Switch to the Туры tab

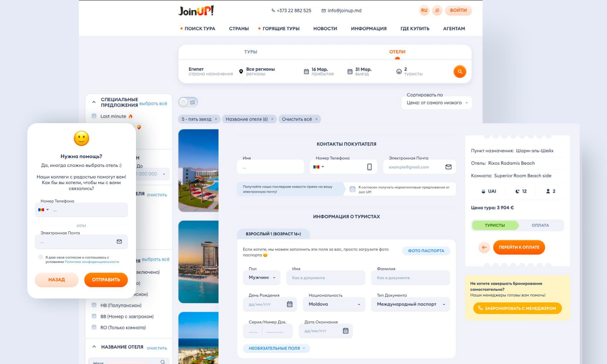click(x=251, y=52)
